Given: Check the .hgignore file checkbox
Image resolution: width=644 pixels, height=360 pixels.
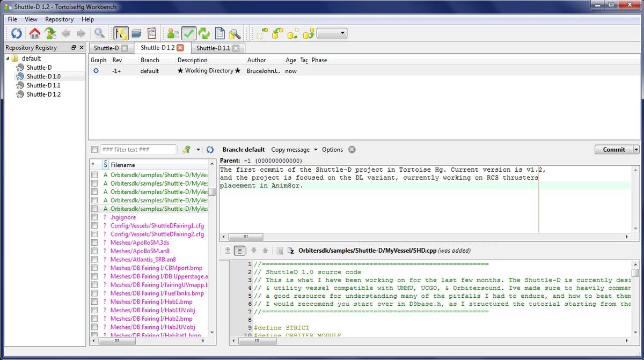Looking at the screenshot, I should click(94, 217).
